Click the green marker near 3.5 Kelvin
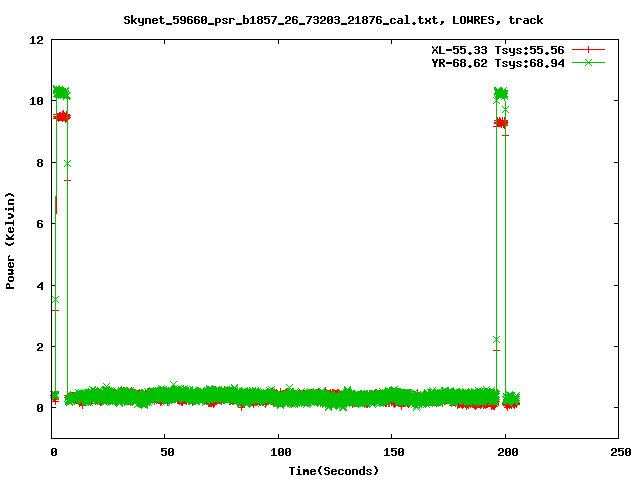Screen dimensions: 640x480 pyautogui.click(x=55, y=299)
